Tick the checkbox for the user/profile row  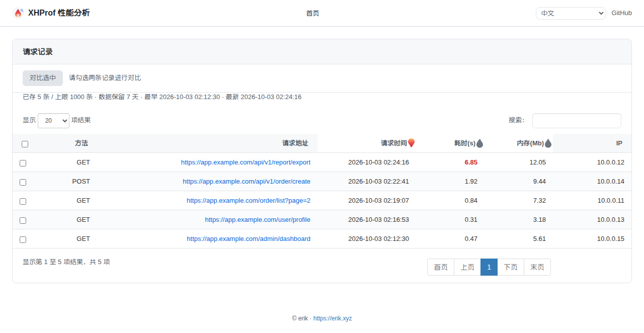[23, 220]
